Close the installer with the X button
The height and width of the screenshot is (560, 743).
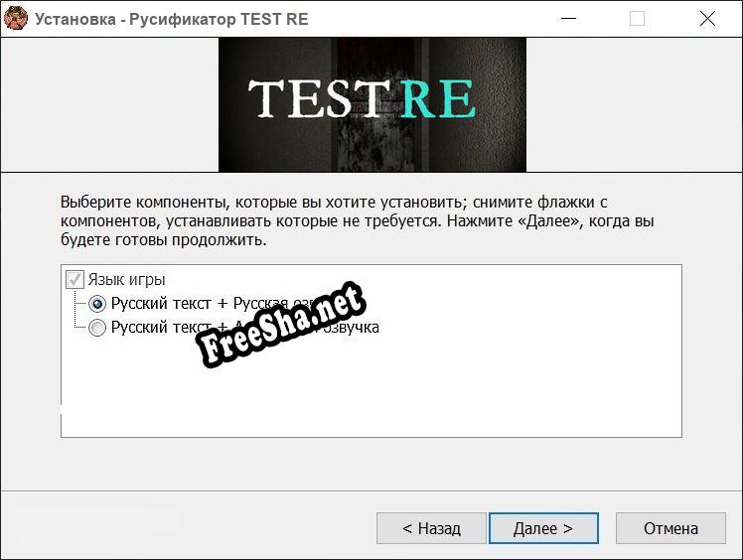click(707, 19)
